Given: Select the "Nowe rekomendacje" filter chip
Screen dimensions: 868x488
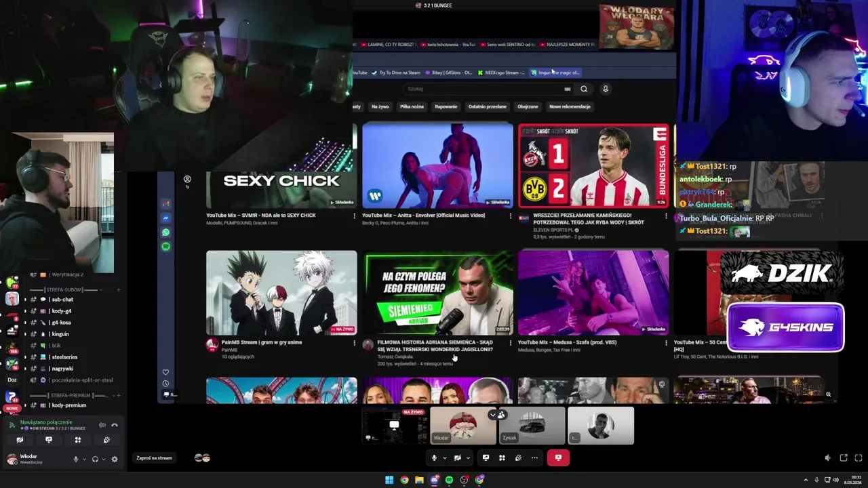Looking at the screenshot, I should (570, 106).
